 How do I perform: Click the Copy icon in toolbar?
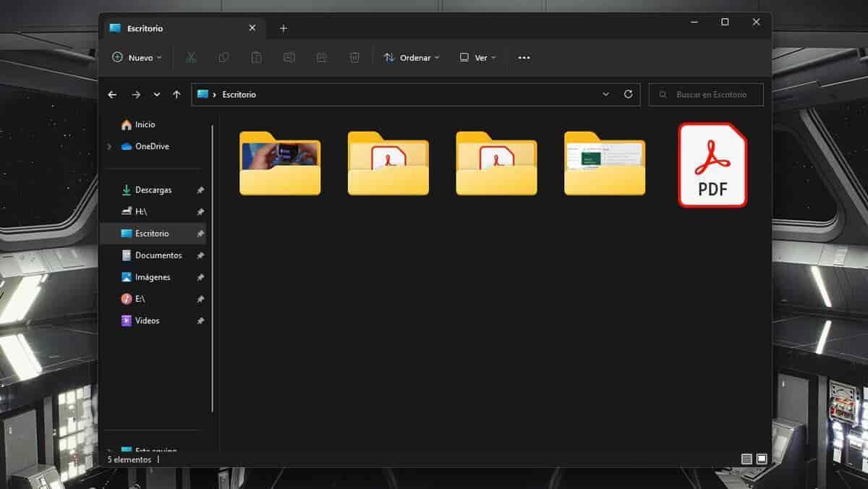click(224, 58)
